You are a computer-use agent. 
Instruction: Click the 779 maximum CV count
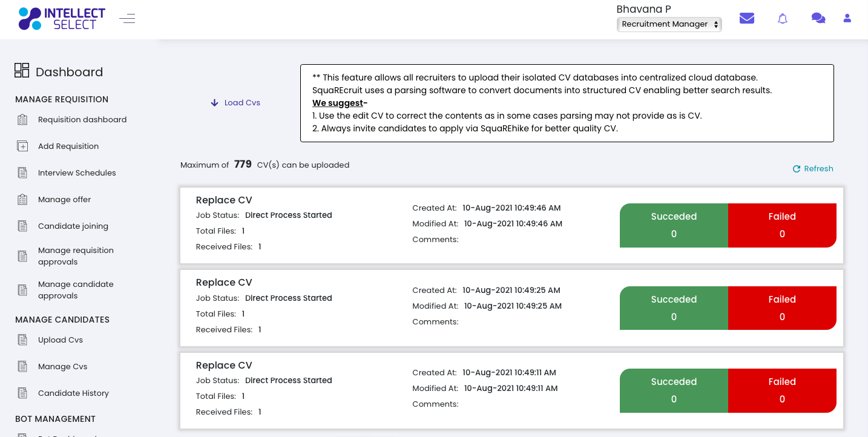(243, 164)
